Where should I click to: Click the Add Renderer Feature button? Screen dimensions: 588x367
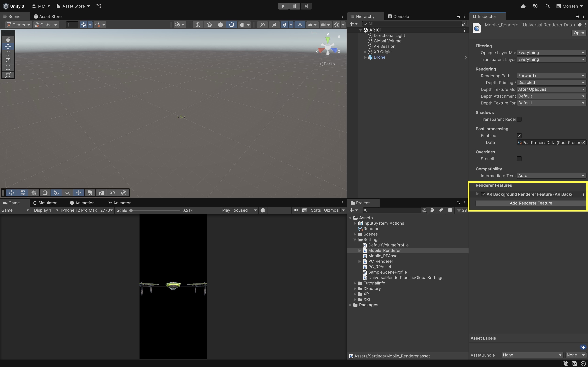531,203
